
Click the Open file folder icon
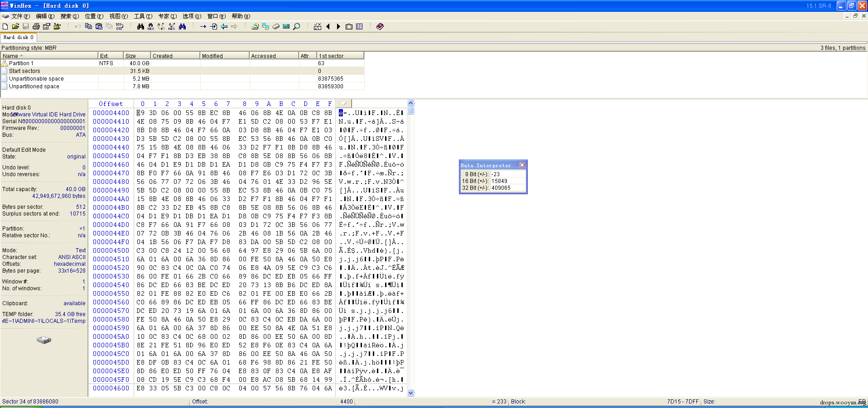(15, 27)
